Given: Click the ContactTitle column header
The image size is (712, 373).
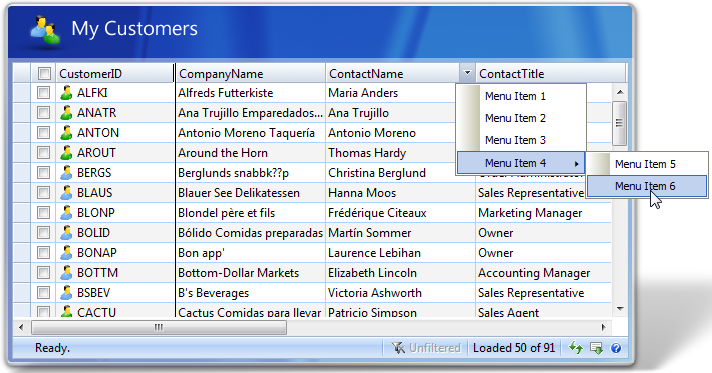Looking at the screenshot, I should tap(550, 73).
